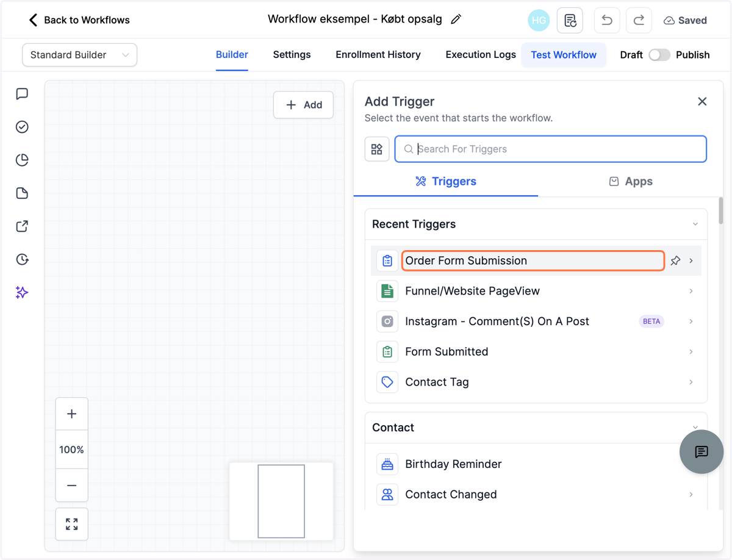Viewport: 732px width, 560px height.
Task: Zoom out on the canvas
Action: click(72, 486)
